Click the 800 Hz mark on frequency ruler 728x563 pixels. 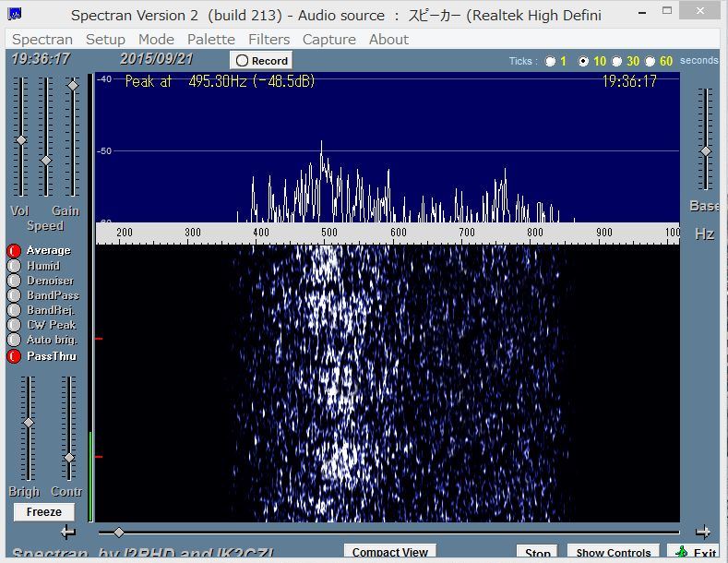point(535,233)
